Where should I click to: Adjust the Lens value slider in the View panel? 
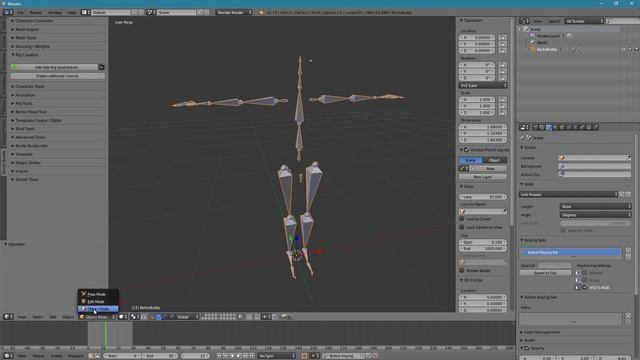[483, 197]
